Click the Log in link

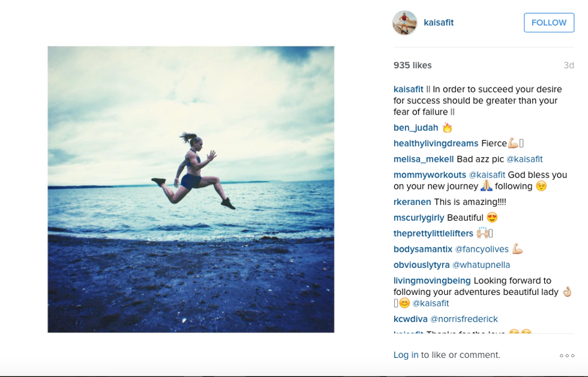[x=406, y=355]
